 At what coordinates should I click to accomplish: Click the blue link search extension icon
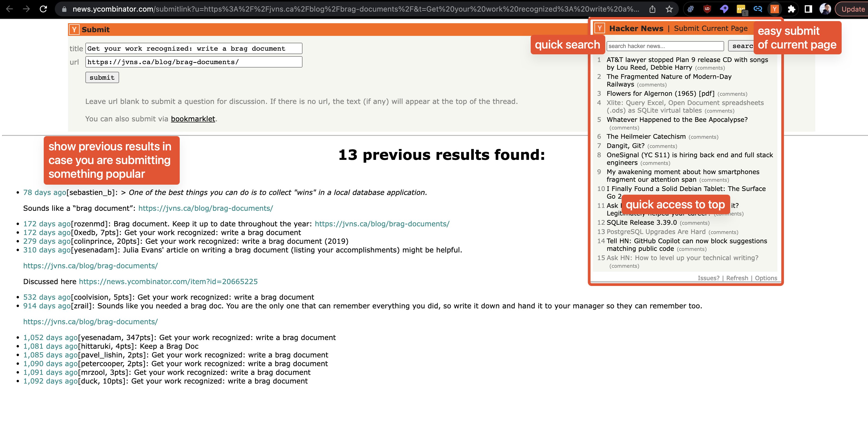coord(758,9)
